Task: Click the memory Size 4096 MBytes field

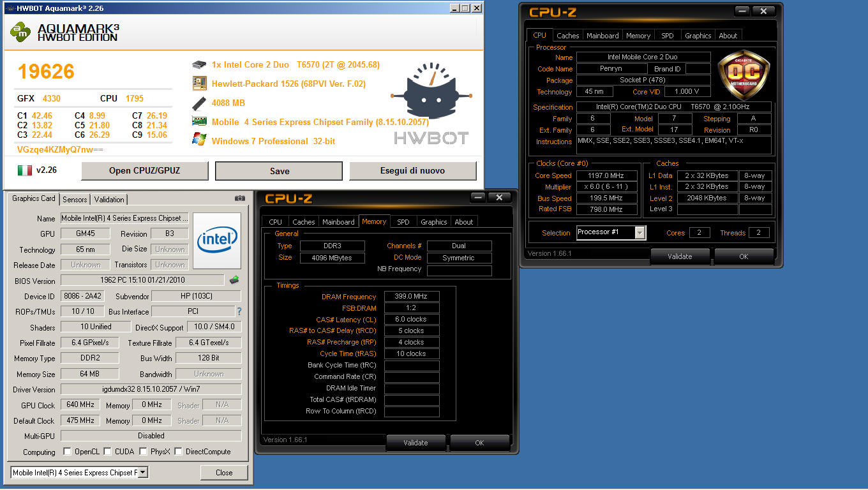Action: click(332, 258)
